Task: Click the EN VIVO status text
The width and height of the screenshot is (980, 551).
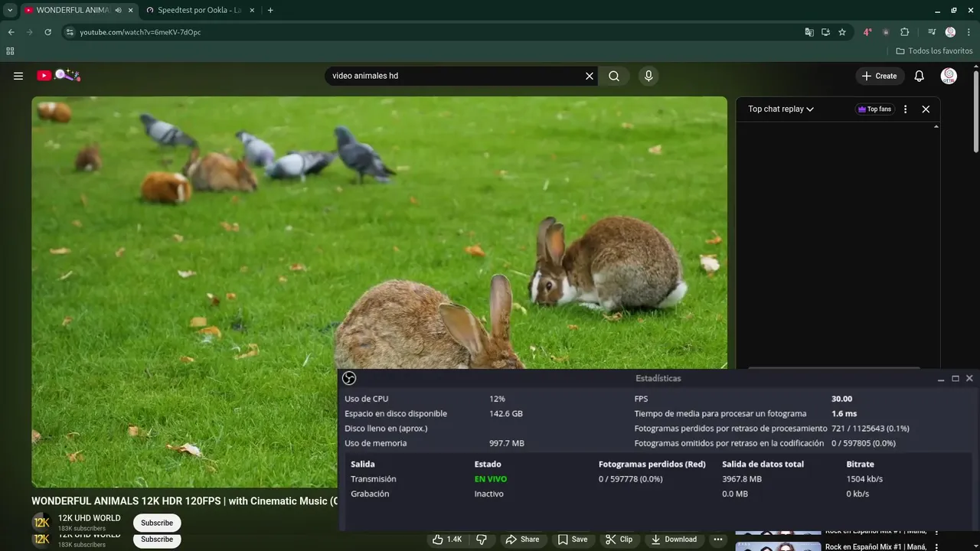Action: pyautogui.click(x=491, y=479)
